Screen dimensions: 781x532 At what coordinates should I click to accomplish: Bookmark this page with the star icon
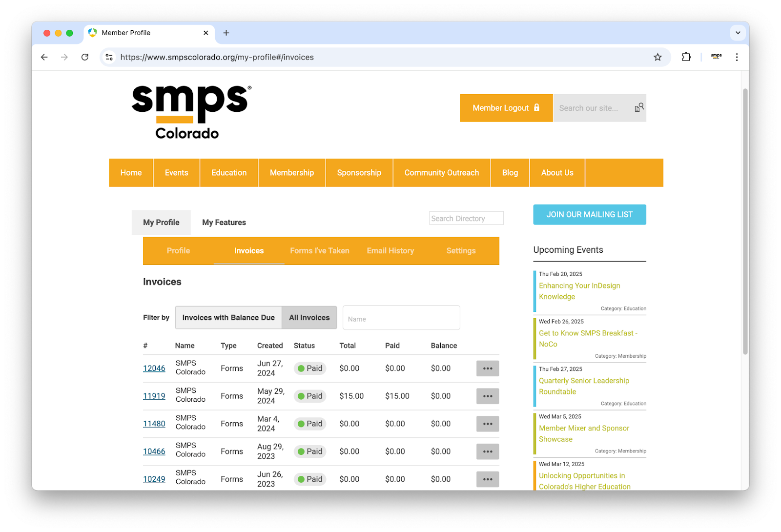point(658,57)
